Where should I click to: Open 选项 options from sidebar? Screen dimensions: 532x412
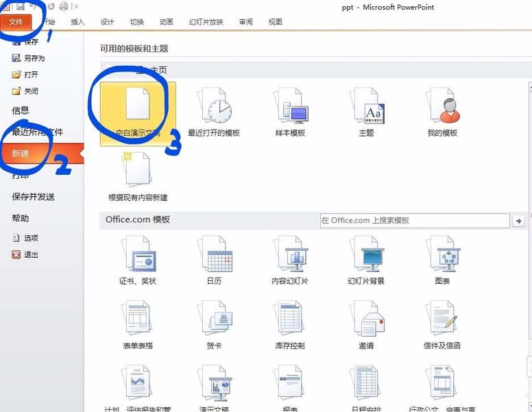point(25,238)
